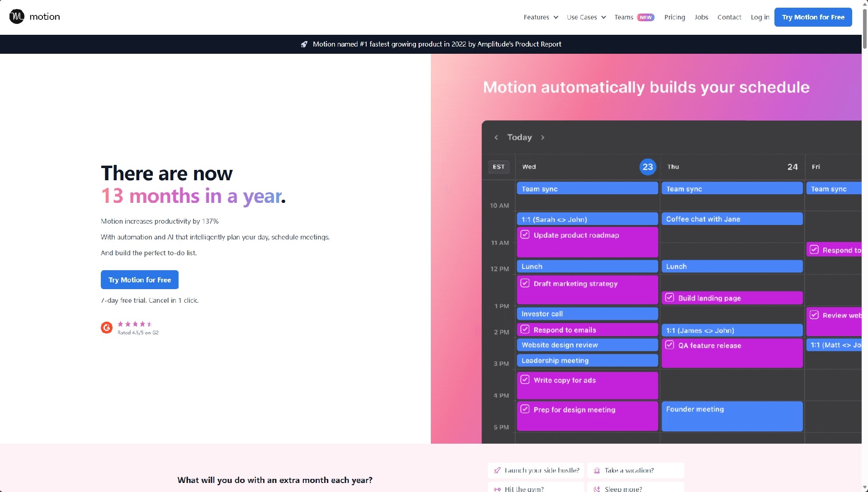Check off Update product roadmap task

[x=525, y=234]
